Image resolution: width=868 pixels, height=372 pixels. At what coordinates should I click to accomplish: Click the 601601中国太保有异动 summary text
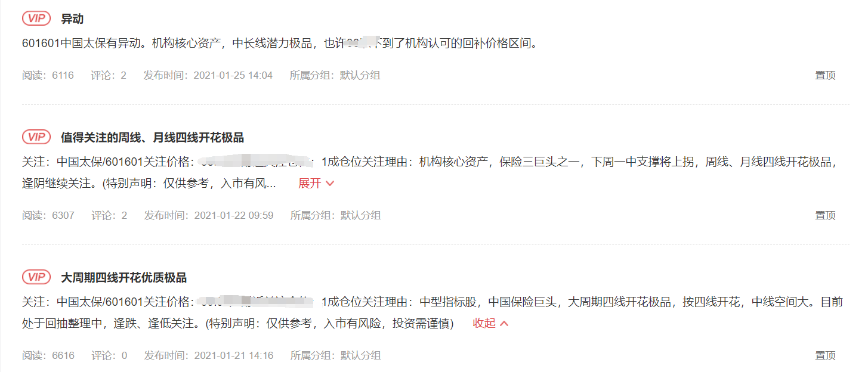280,44
